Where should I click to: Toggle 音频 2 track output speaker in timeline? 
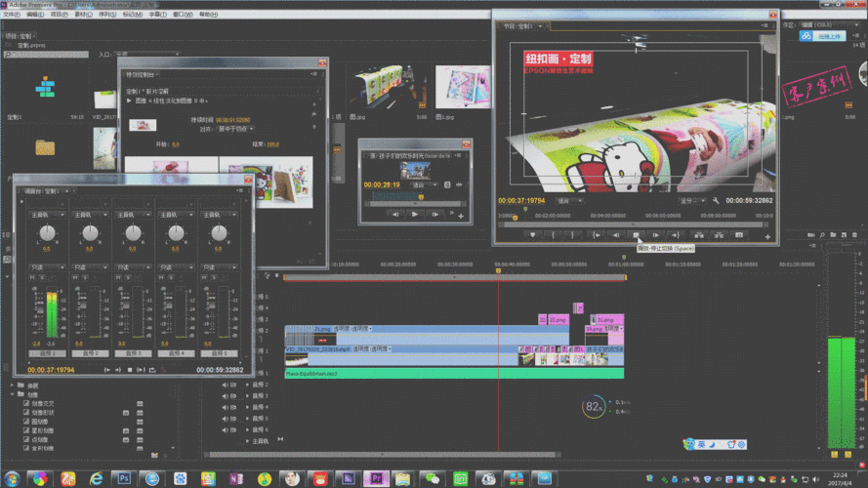(226, 385)
